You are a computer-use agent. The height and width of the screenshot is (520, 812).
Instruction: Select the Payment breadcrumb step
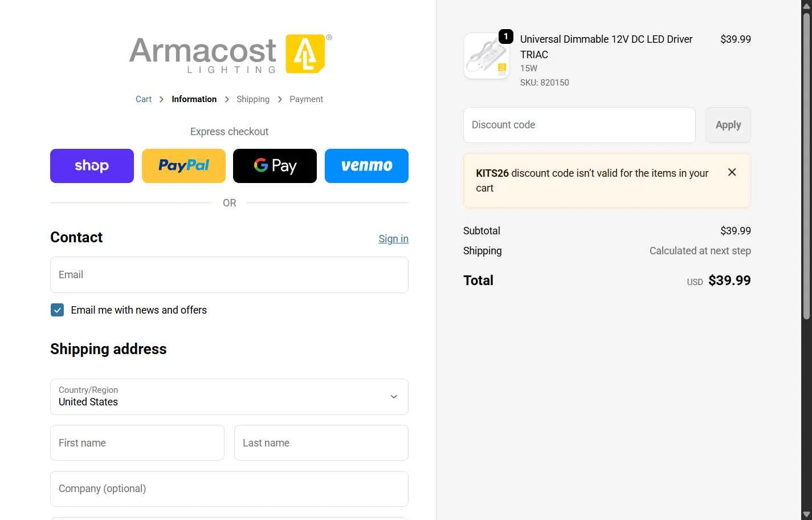tap(306, 99)
